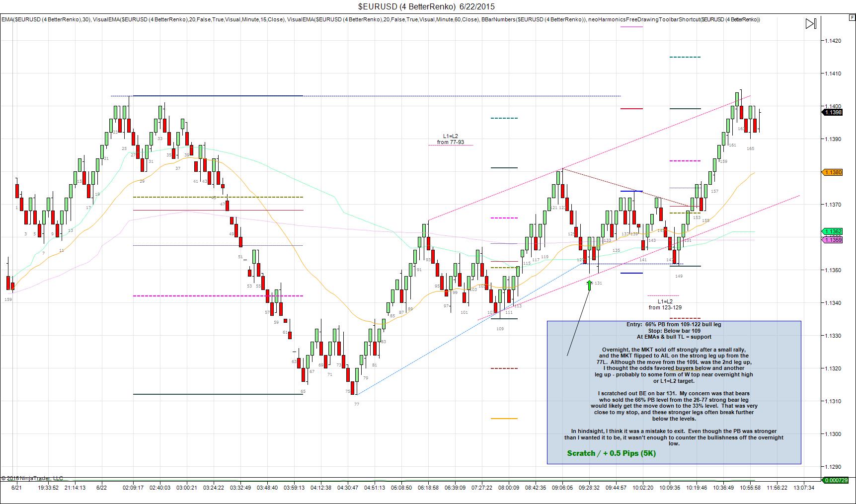Click the 1.1320 price axis label
Viewport: 856px width, 504px height.
tap(832, 368)
